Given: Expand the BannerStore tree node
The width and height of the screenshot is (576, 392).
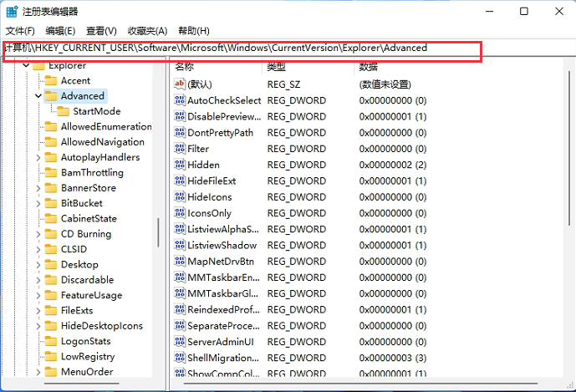Looking at the screenshot, I should [38, 188].
